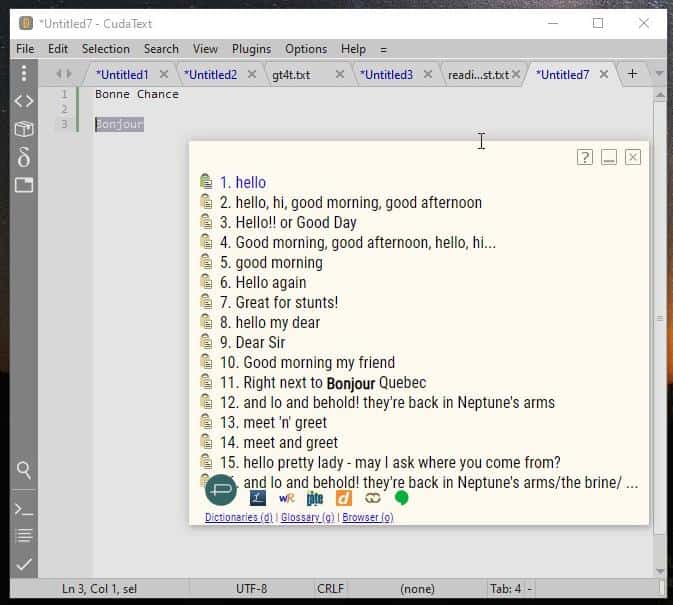The width and height of the screenshot is (673, 605).
Task: Click the teal iate dictionary icon
Action: click(x=315, y=498)
